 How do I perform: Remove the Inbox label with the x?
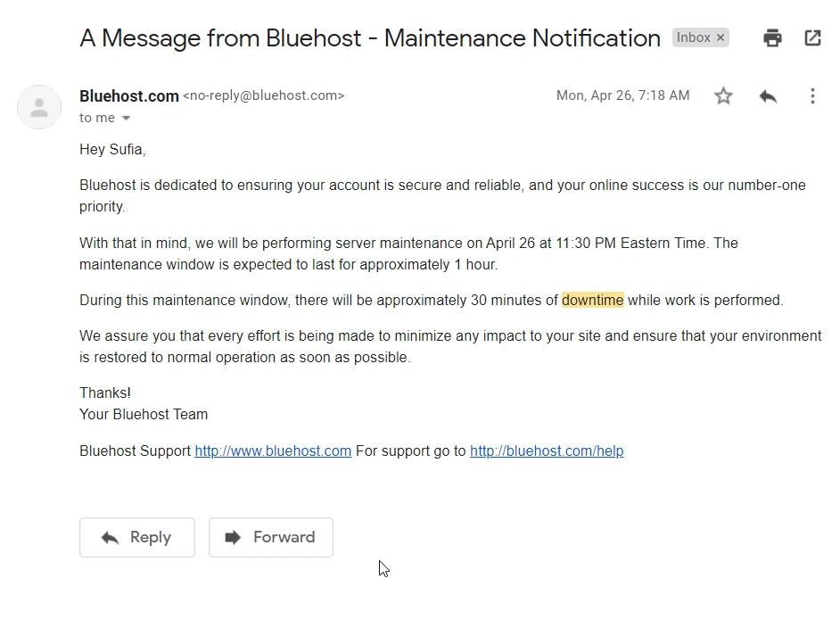pos(721,37)
